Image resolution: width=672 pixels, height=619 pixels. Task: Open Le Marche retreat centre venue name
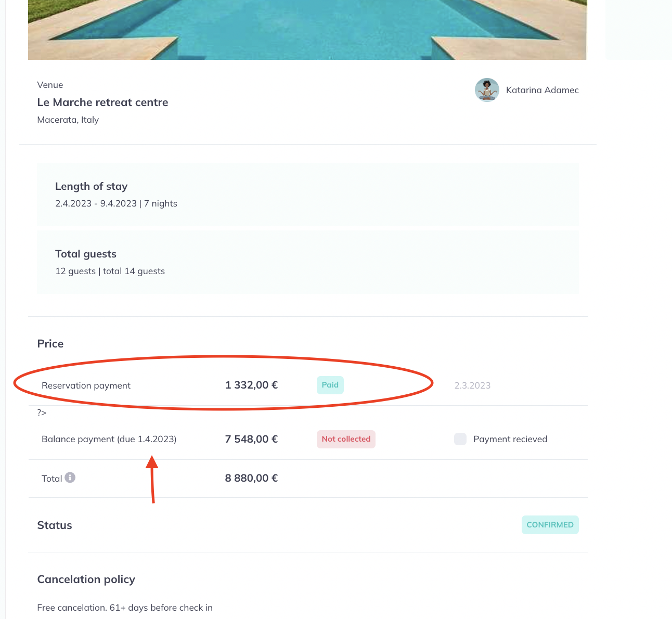click(102, 102)
